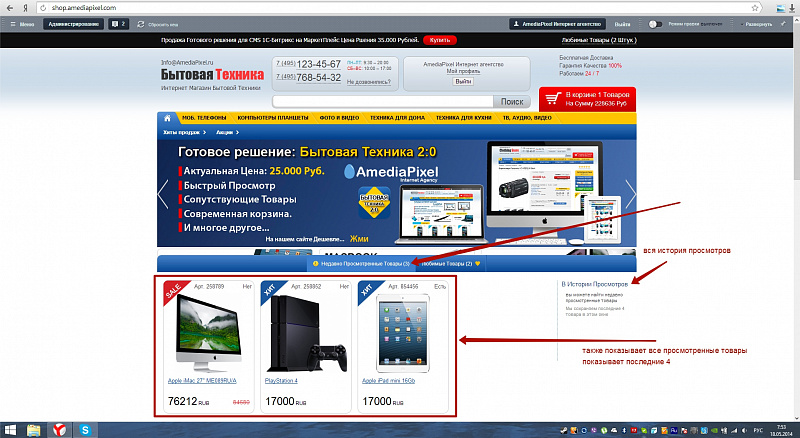Click the browser address bar URL
Viewport: 800px width, 438px height.
point(84,8)
